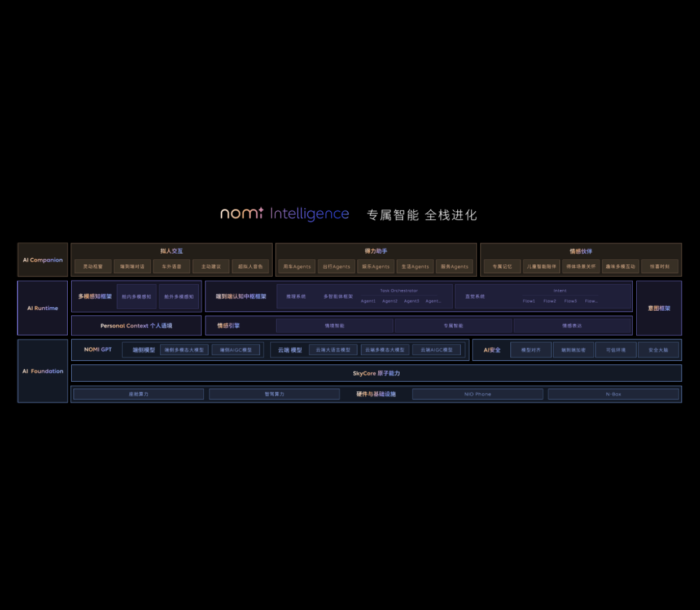Click the nomi Intelligence logo

coord(285,213)
